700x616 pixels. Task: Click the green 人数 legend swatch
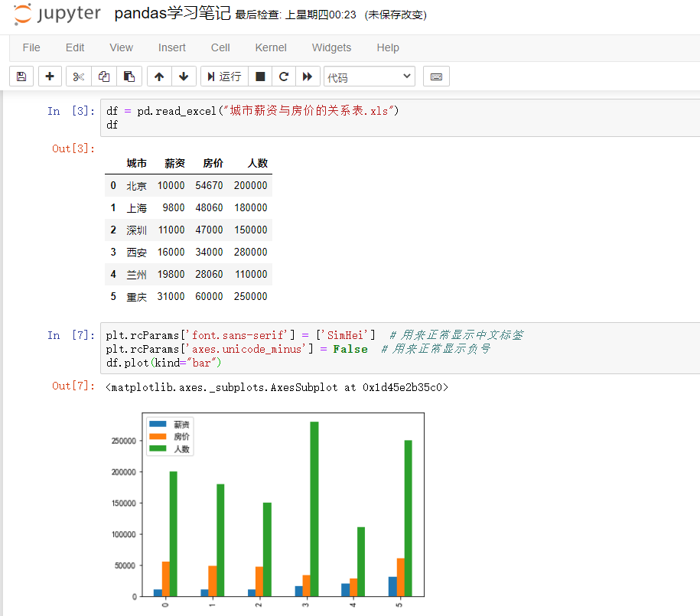point(158,448)
